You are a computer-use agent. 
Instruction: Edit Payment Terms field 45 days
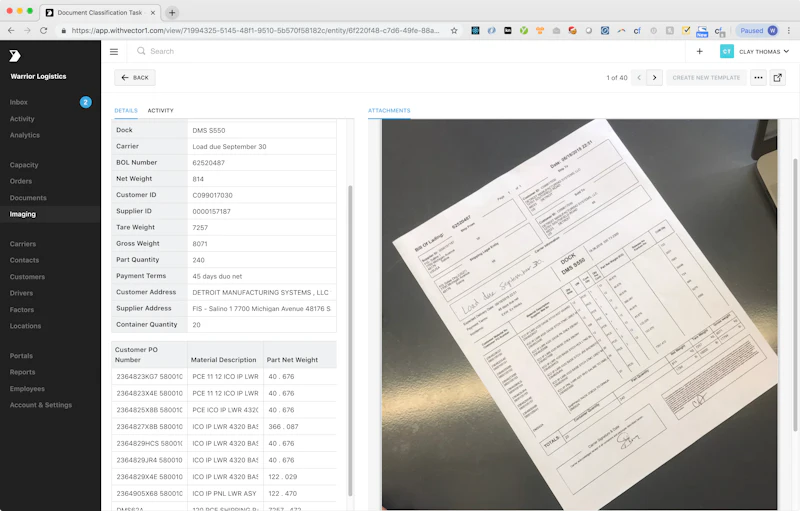pos(262,276)
